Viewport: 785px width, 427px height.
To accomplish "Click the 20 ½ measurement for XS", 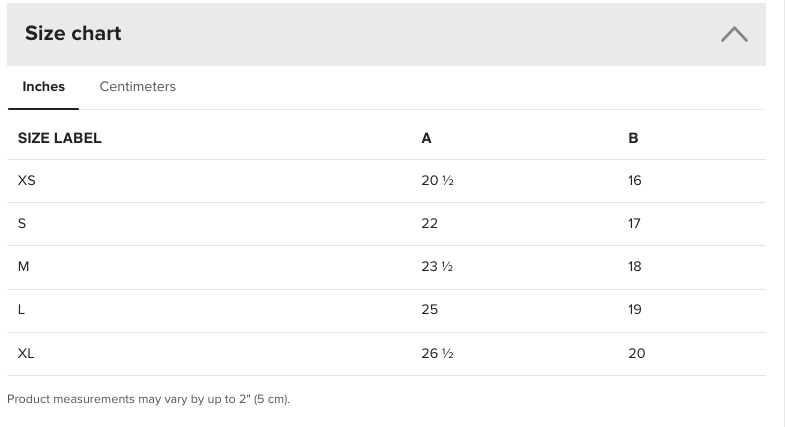I will click(438, 181).
